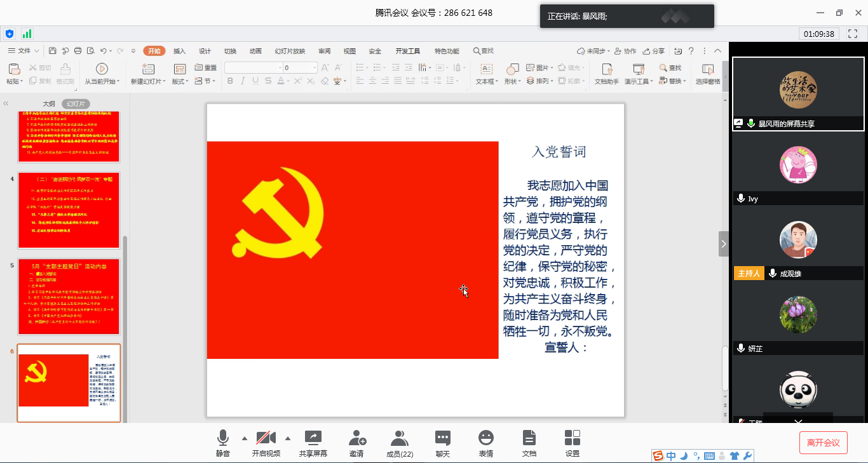
Task: Open the 邀请 invite icon
Action: tap(356, 438)
